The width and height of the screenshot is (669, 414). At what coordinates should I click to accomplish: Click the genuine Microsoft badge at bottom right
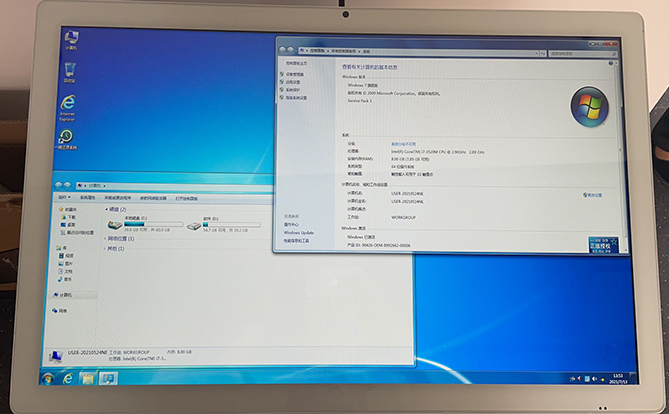coord(603,245)
